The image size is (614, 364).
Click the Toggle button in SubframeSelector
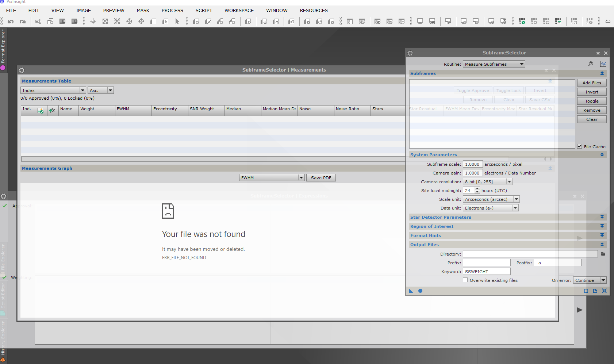pos(592,101)
